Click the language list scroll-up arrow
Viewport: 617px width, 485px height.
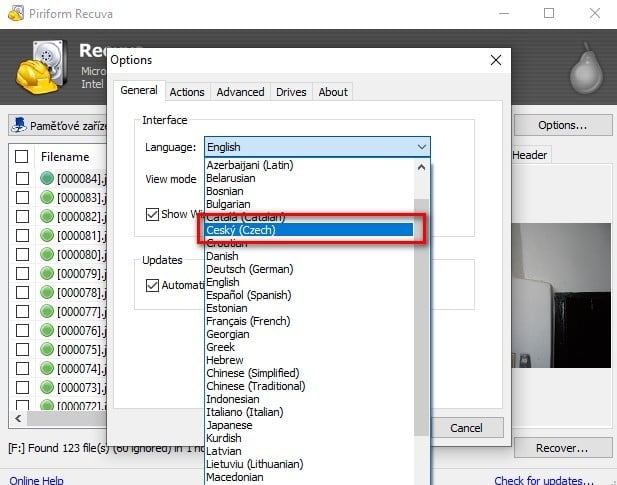(x=421, y=167)
